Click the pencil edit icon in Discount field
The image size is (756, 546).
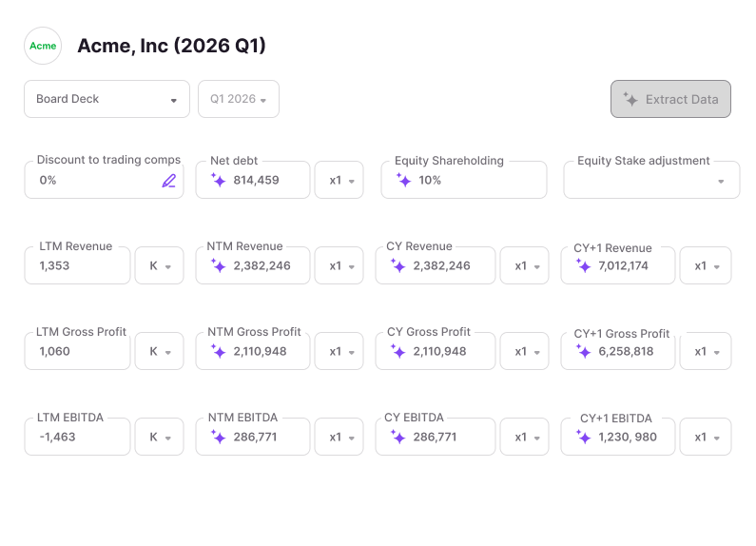coord(168,181)
